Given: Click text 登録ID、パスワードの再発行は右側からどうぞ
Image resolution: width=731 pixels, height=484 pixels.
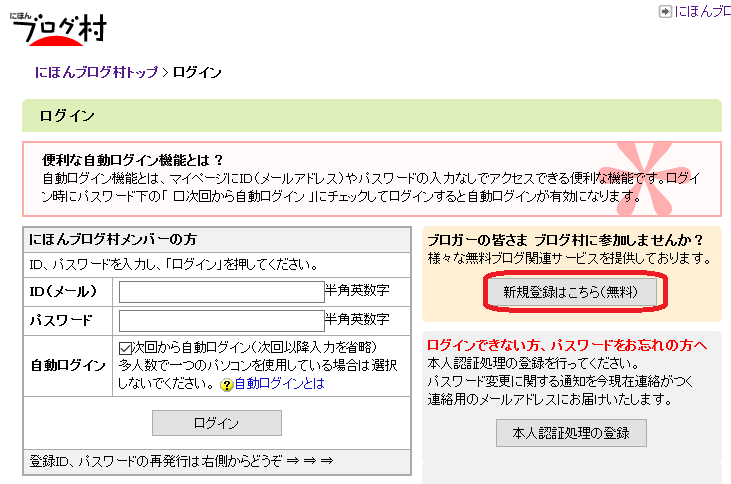Looking at the screenshot, I should (156, 461).
